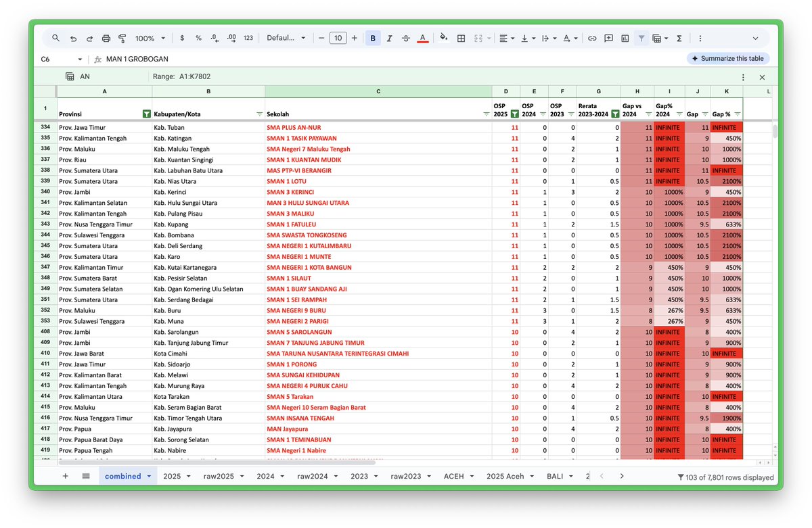The width and height of the screenshot is (812, 528).
Task: Open vertical align dropdown
Action: (x=528, y=39)
